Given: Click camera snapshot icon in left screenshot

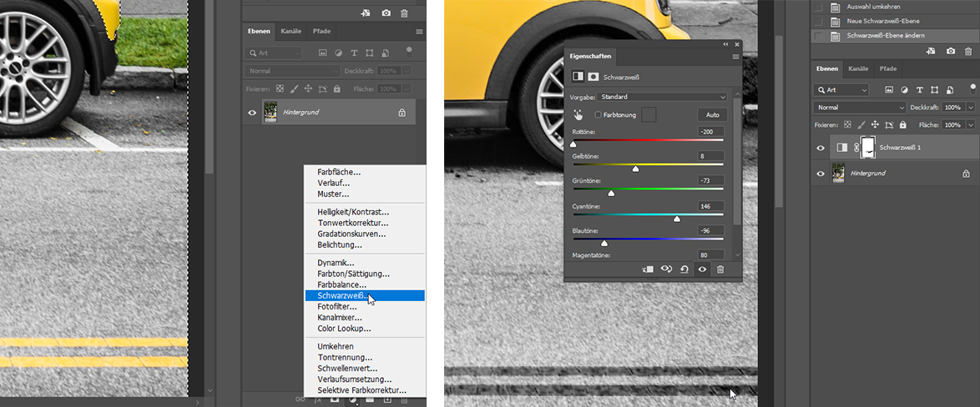Looking at the screenshot, I should [x=386, y=13].
